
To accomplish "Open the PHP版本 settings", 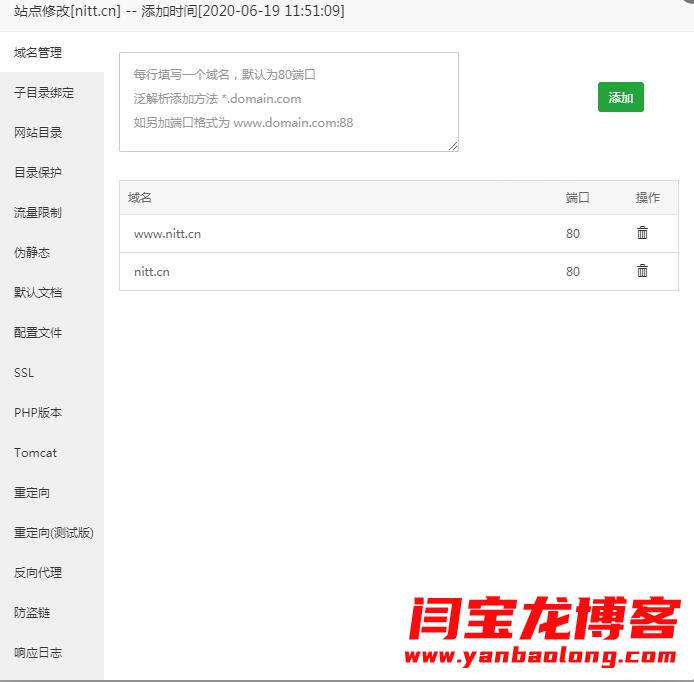I will [38, 413].
